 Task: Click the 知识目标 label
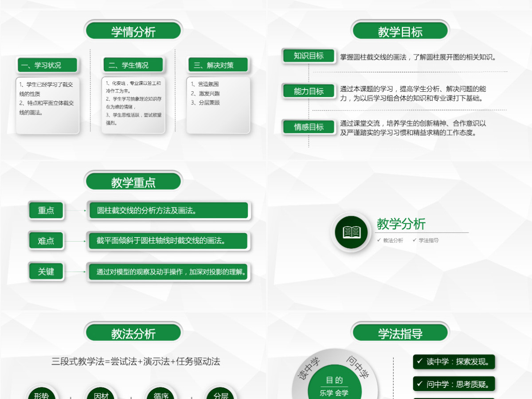[x=309, y=56]
